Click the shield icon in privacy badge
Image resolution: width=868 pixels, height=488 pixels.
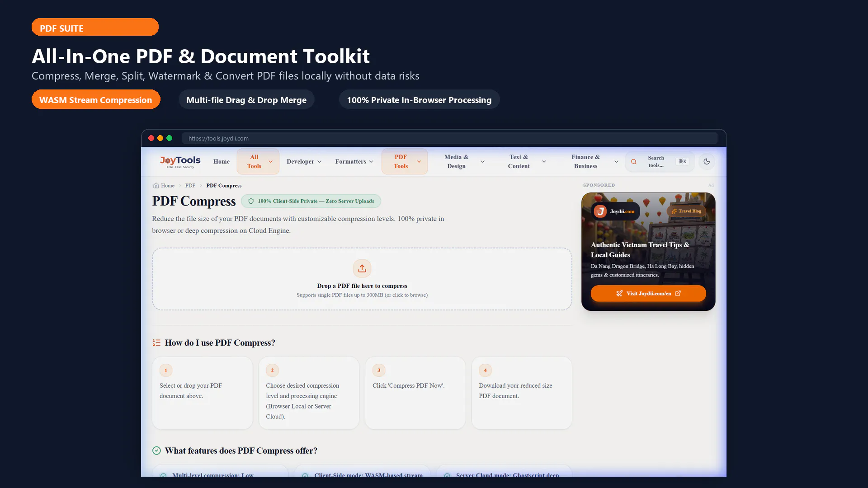click(251, 201)
